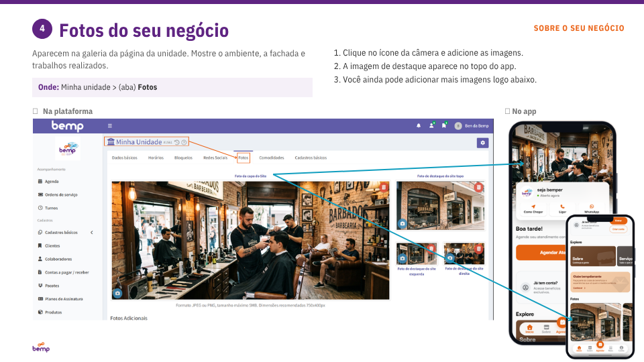Open Ordens de serviço in the sidebar
Screen dimensions: 644x362
point(61,194)
